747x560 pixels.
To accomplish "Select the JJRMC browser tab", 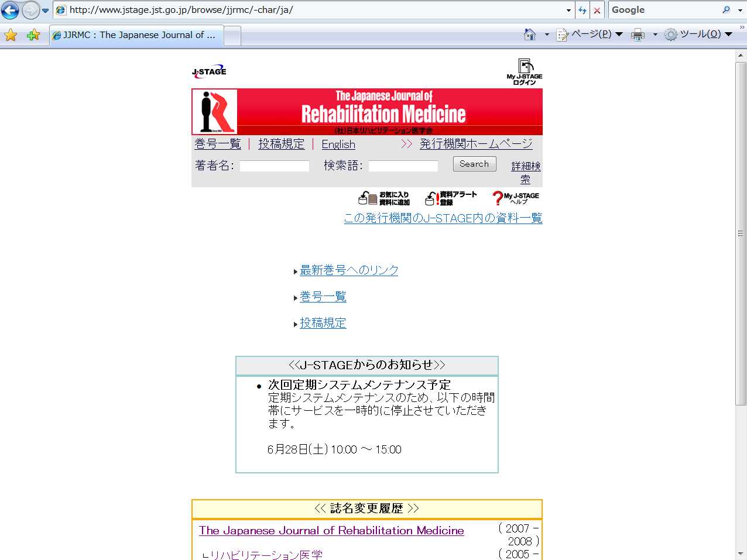I will 136,35.
